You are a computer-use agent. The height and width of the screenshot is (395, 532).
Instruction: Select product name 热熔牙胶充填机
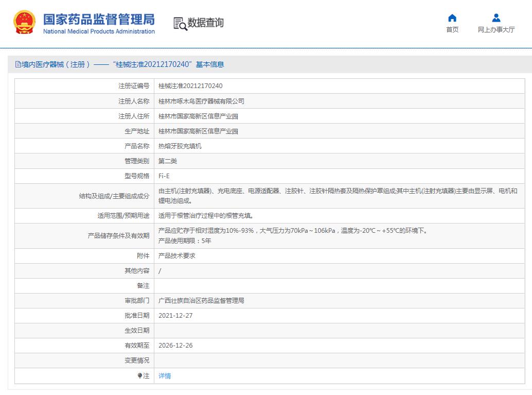[x=180, y=146]
